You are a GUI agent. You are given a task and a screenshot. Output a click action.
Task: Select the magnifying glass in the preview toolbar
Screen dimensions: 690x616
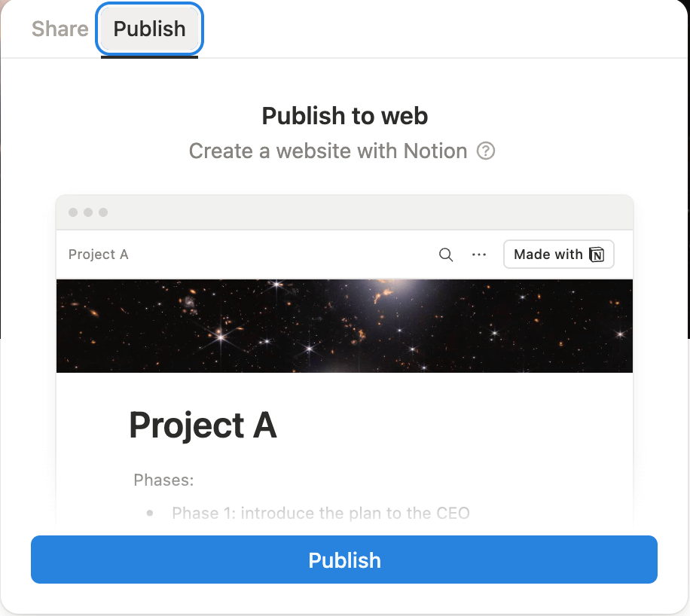446,255
